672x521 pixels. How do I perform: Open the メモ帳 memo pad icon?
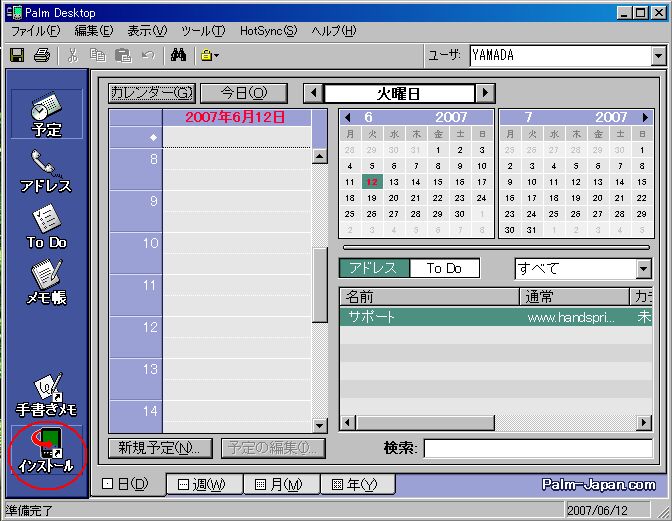click(x=46, y=283)
